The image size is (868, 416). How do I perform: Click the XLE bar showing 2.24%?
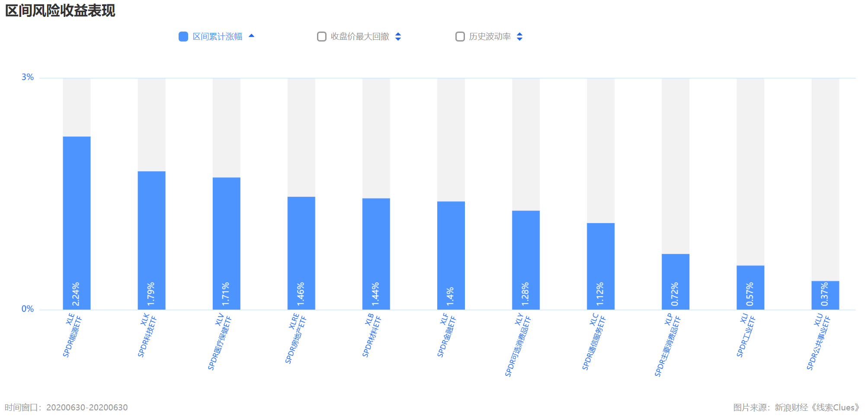(77, 223)
